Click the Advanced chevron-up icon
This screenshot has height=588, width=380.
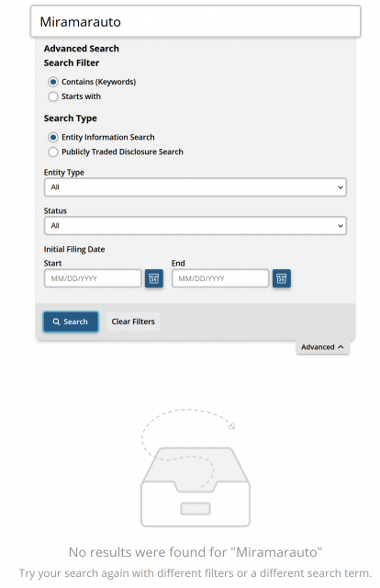(x=341, y=347)
